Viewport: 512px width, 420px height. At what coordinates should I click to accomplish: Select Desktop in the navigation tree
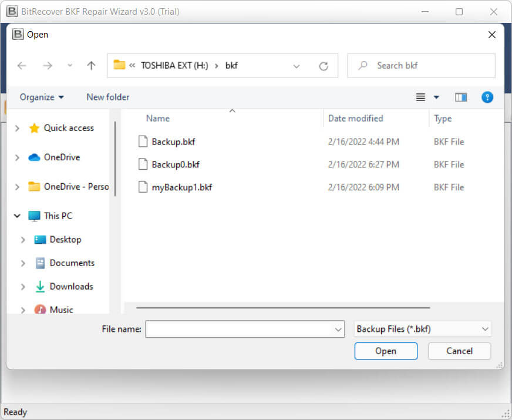pos(65,240)
